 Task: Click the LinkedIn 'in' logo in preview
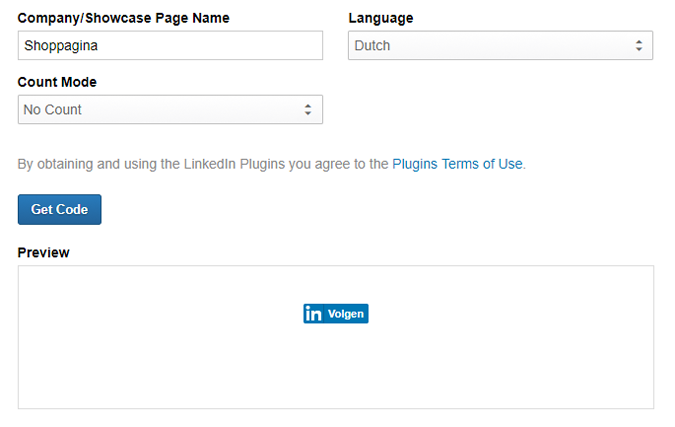[313, 314]
